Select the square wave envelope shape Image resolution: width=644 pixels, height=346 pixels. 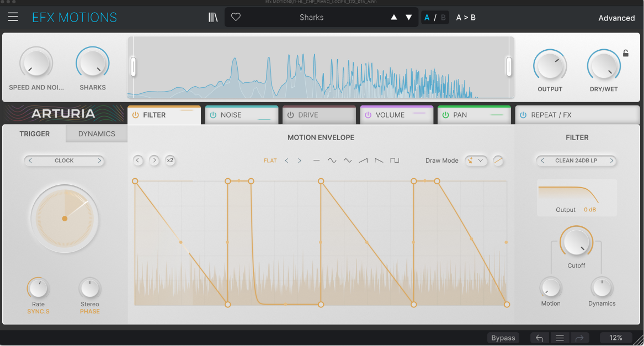(x=395, y=160)
